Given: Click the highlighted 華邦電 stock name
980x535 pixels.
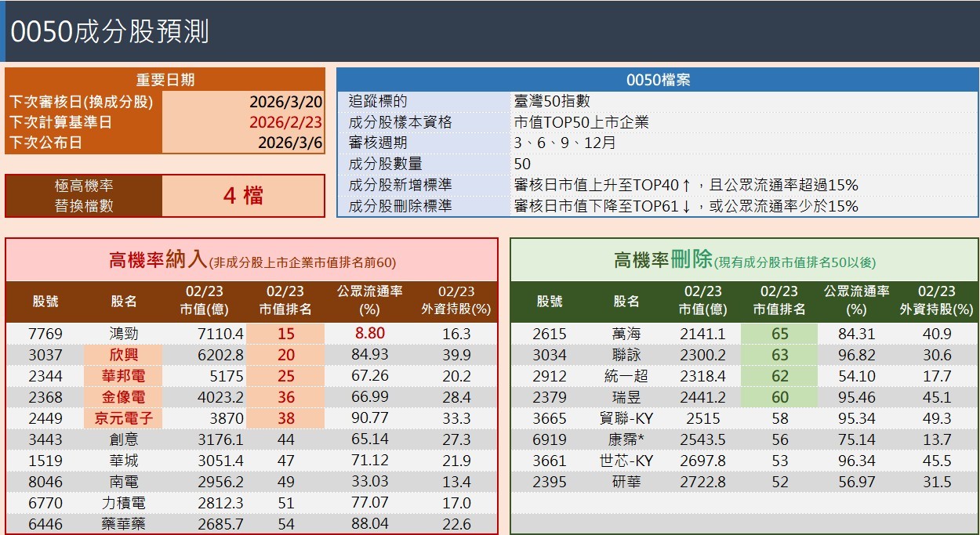Looking at the screenshot, I should coord(126,376).
